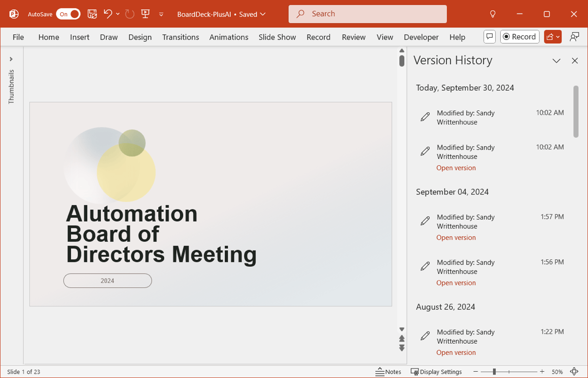The image size is (588, 378).
Task: Click the zoom slider handle
Action: coord(494,372)
